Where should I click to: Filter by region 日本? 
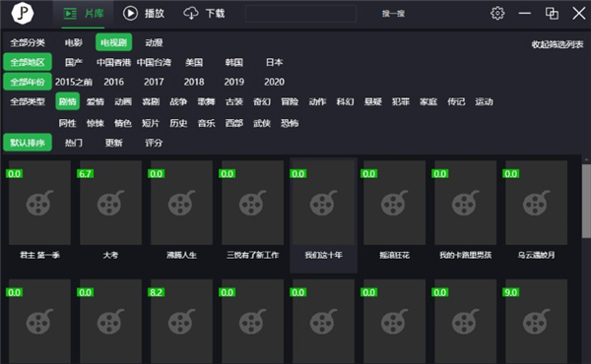point(274,62)
